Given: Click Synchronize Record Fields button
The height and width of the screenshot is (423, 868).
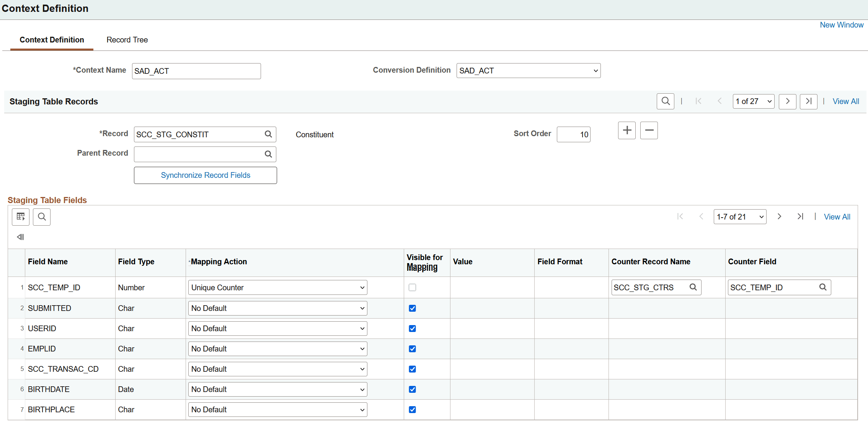Looking at the screenshot, I should pos(206,175).
